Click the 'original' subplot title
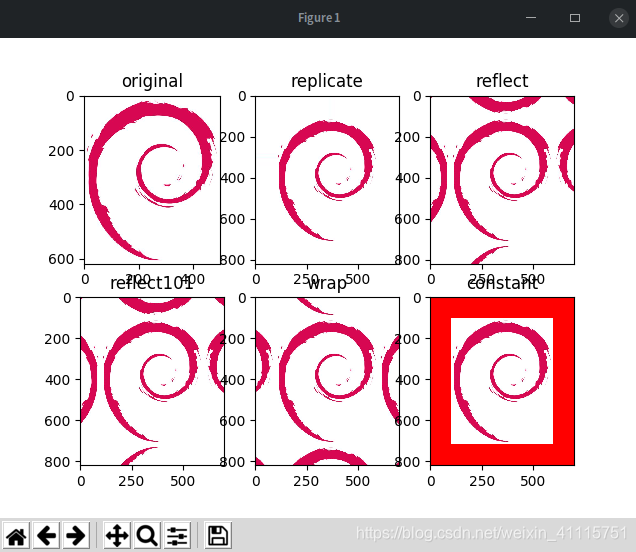Viewport: 636px width, 552px height. coord(153,81)
